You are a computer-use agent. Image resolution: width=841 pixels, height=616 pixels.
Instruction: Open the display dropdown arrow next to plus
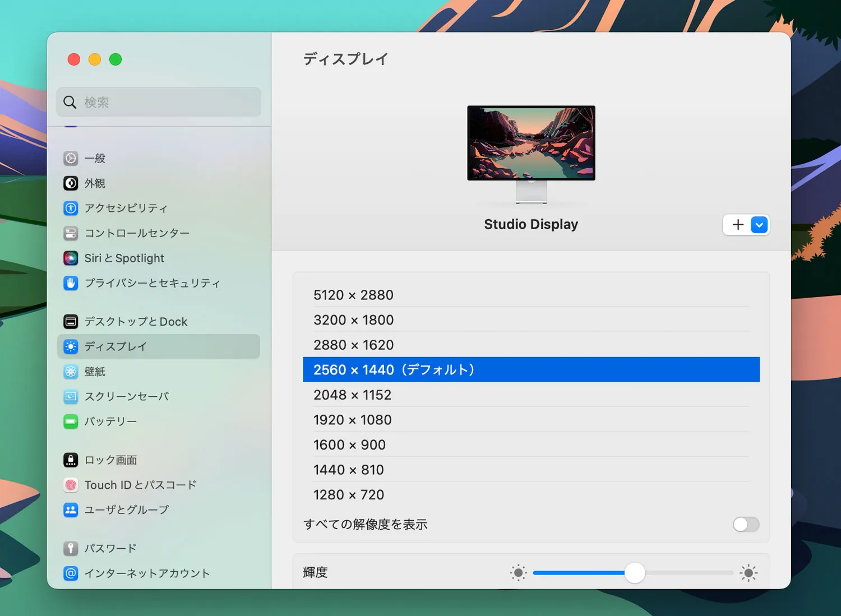[x=759, y=225]
